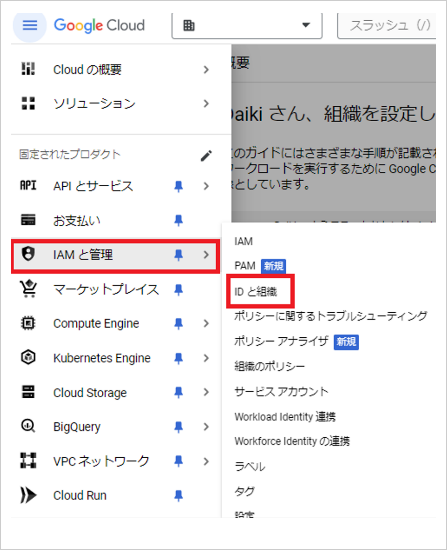Edit pinned products with pencil icon
This screenshot has width=447, height=550.
(206, 156)
